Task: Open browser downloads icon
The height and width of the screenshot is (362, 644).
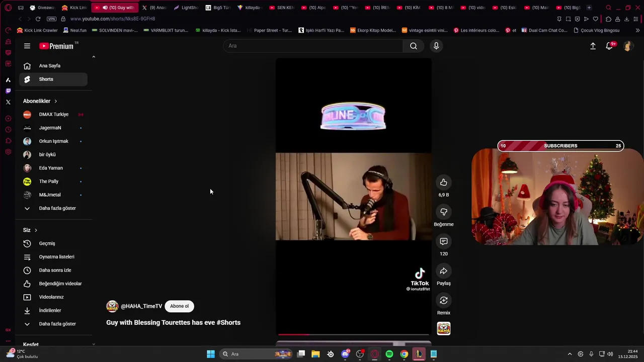Action: (626, 19)
